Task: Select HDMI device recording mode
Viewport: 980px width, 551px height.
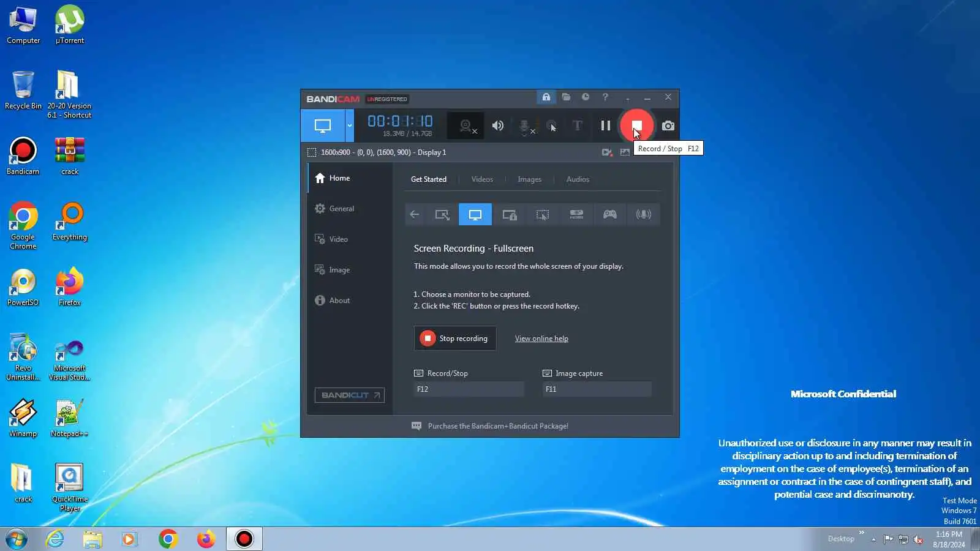Action: click(x=576, y=214)
